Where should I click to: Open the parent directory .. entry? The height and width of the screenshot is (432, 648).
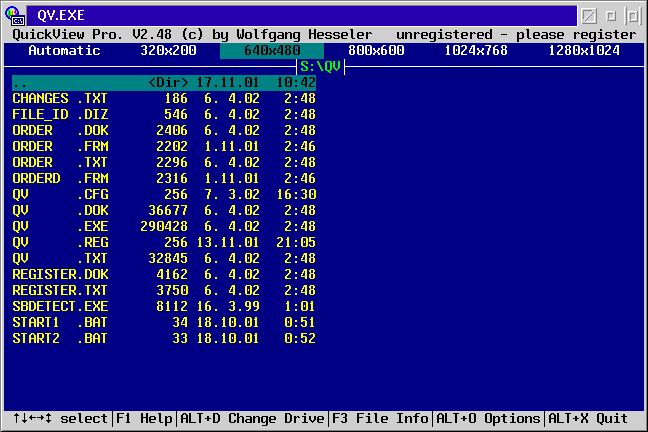pos(164,83)
